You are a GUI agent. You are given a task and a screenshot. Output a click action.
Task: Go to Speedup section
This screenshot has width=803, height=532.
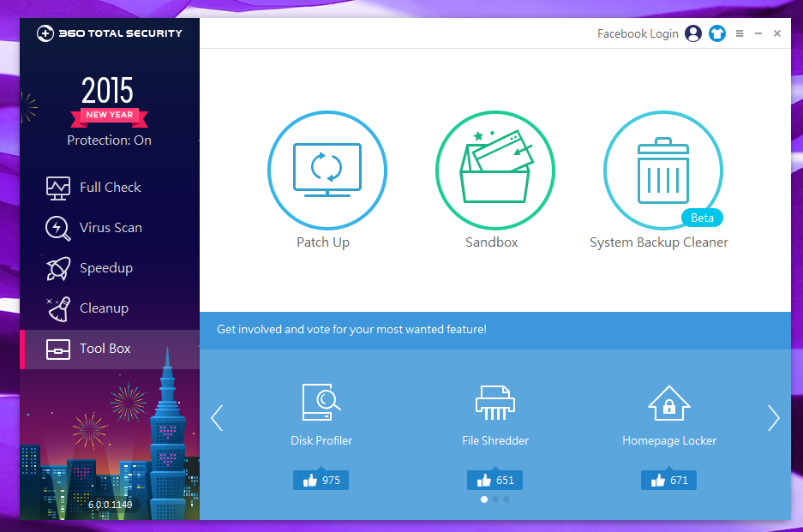click(x=110, y=268)
